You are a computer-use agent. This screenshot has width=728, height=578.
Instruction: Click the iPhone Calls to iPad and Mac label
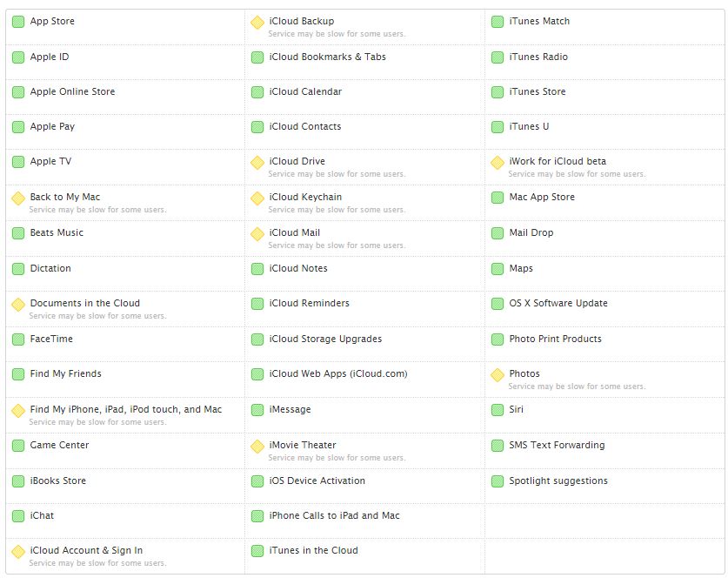point(334,515)
